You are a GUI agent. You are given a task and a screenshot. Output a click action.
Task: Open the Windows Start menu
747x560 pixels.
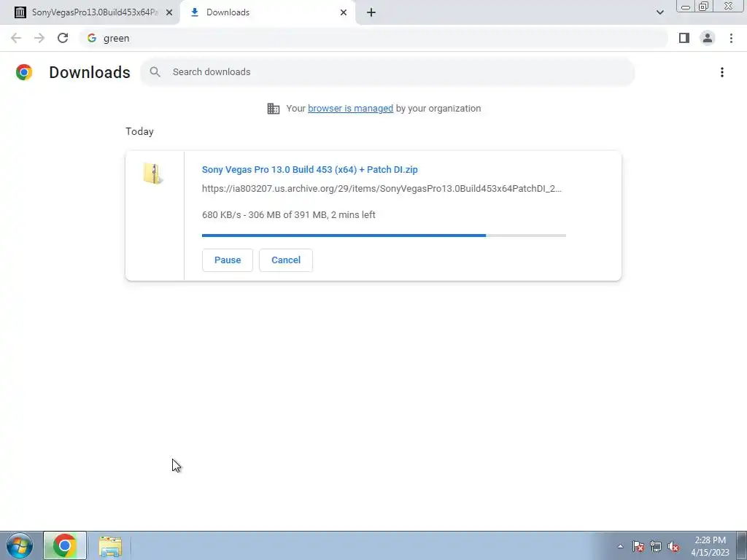[20, 545]
